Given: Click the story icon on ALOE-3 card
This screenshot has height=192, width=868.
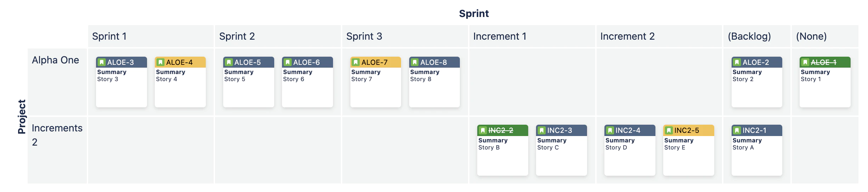Looking at the screenshot, I should coord(102,62).
